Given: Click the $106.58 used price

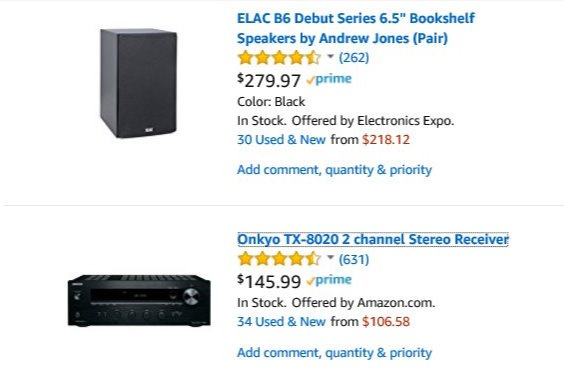Looking at the screenshot, I should [x=386, y=322].
